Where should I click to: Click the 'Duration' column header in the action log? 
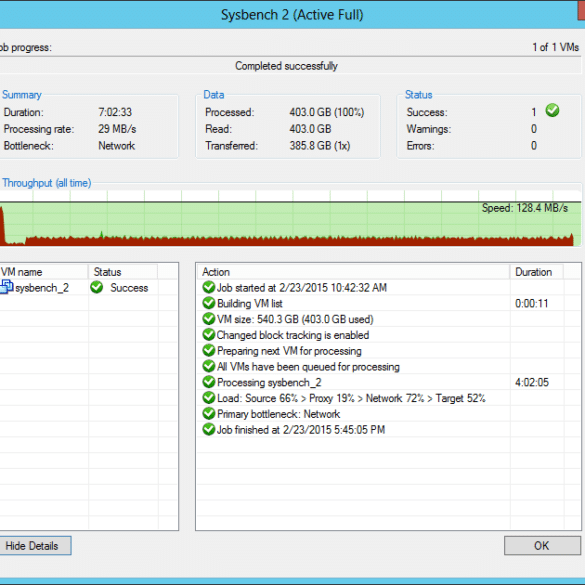coord(536,272)
